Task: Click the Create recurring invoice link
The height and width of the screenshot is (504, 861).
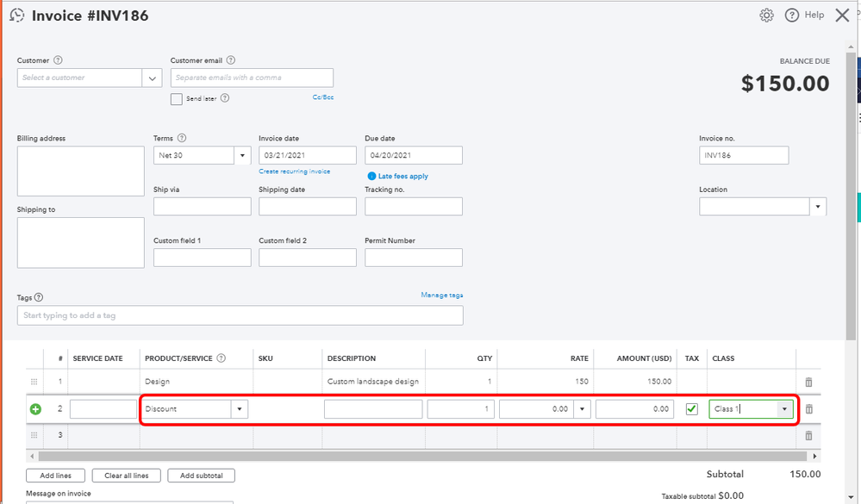Action: pyautogui.click(x=294, y=172)
